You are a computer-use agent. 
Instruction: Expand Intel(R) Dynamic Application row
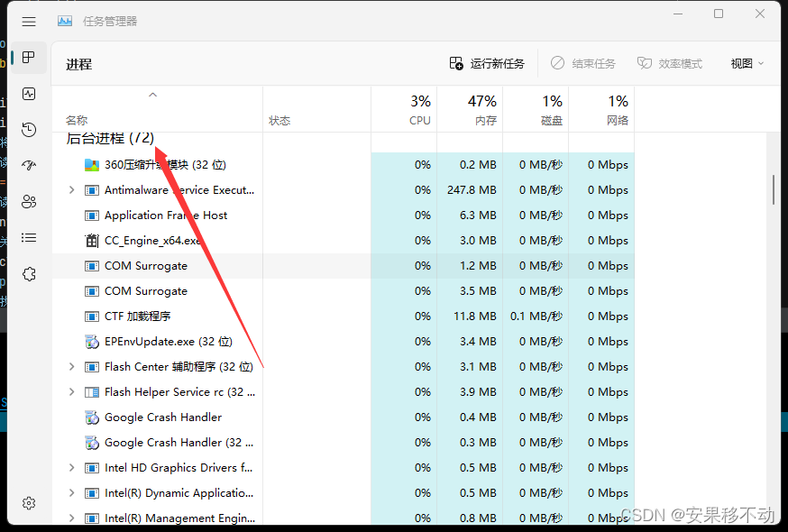[x=71, y=493]
